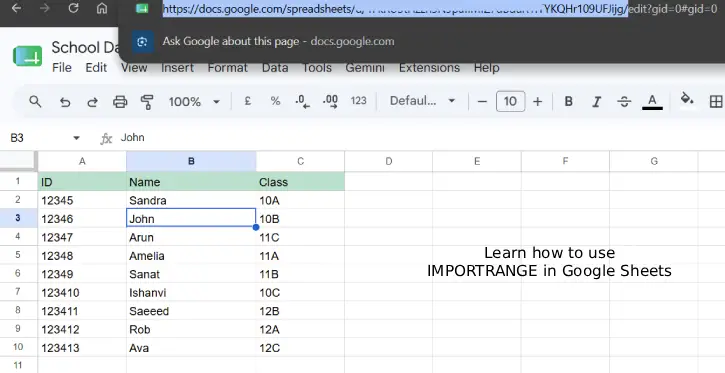Open the Extensions menu
Viewport: 725px width, 373px height.
tap(430, 68)
